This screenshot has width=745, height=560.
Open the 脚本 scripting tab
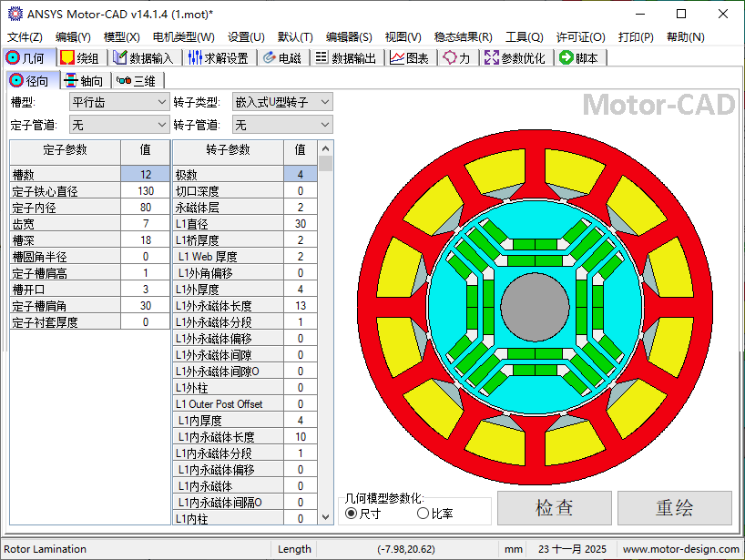pos(579,58)
